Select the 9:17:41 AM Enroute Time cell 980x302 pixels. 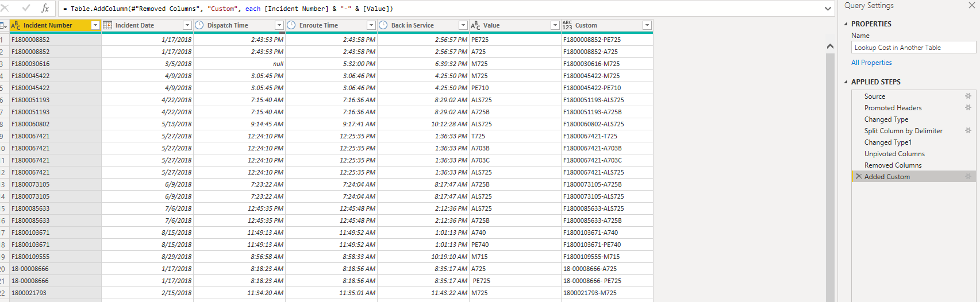pyautogui.click(x=331, y=124)
